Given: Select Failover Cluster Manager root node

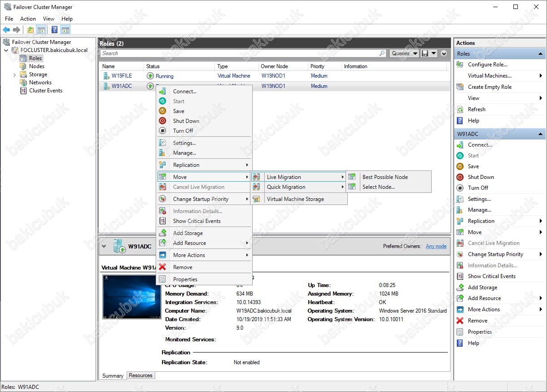Looking at the screenshot, I should pos(41,42).
